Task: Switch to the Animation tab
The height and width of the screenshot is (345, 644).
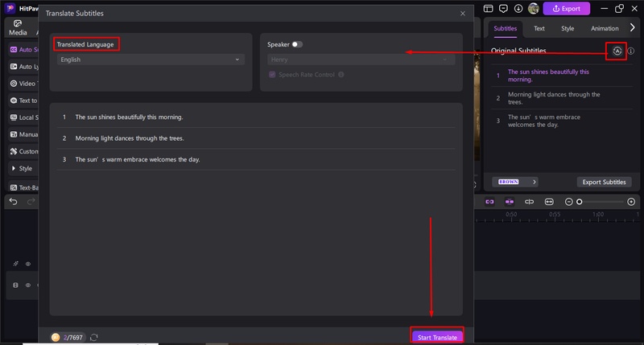Action: (605, 28)
